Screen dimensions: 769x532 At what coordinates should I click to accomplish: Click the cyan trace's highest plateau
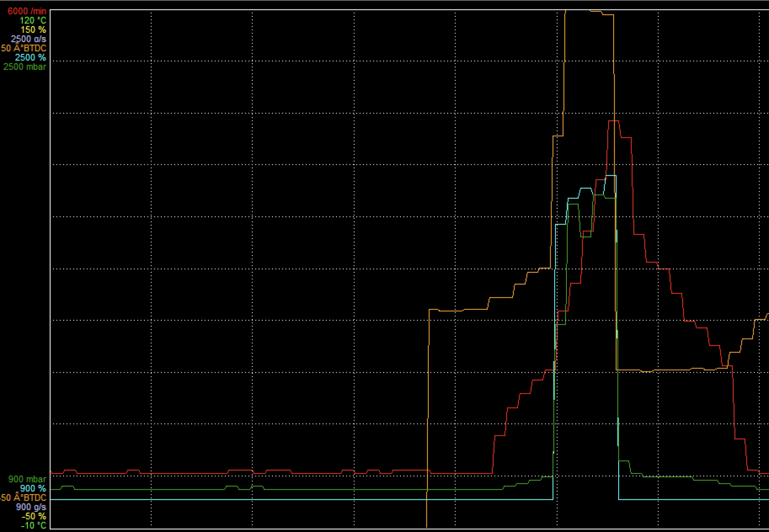pyautogui.click(x=611, y=176)
